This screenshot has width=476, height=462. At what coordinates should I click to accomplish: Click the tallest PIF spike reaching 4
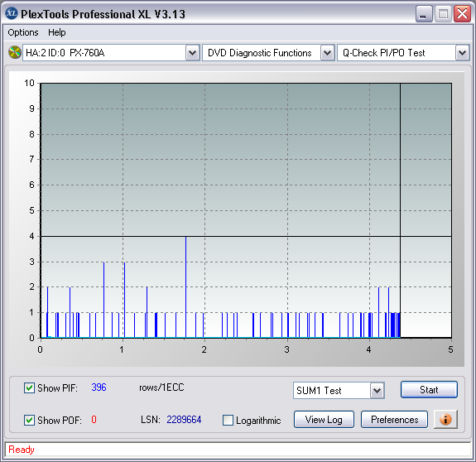185,286
